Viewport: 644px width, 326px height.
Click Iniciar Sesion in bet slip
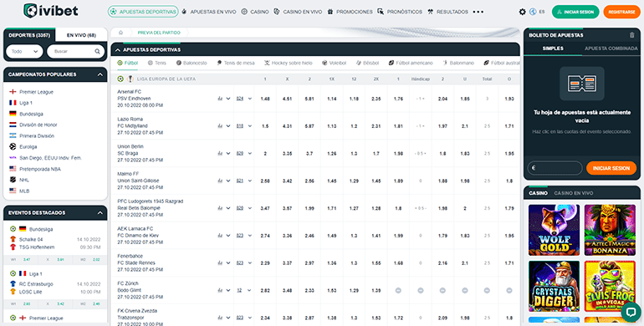(611, 168)
